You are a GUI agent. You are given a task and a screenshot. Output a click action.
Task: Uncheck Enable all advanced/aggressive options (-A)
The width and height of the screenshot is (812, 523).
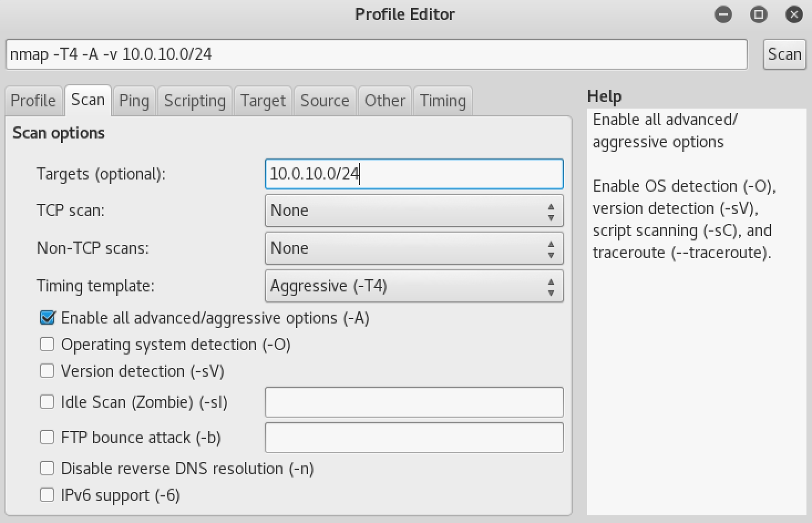click(48, 318)
